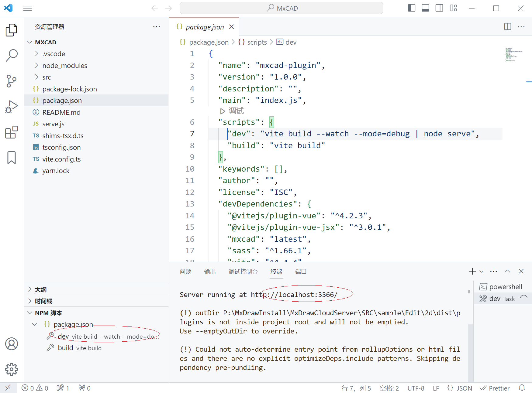This screenshot has height=393, width=532.
Task: Collapse the MXCAD root folder
Action: (x=96, y=42)
